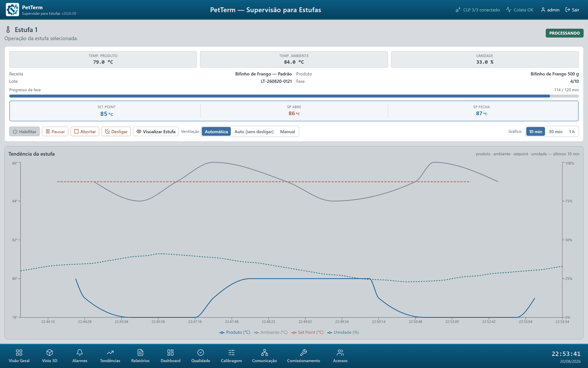Click the Visualizar Estufa button
The width and height of the screenshot is (588, 368).
156,132
